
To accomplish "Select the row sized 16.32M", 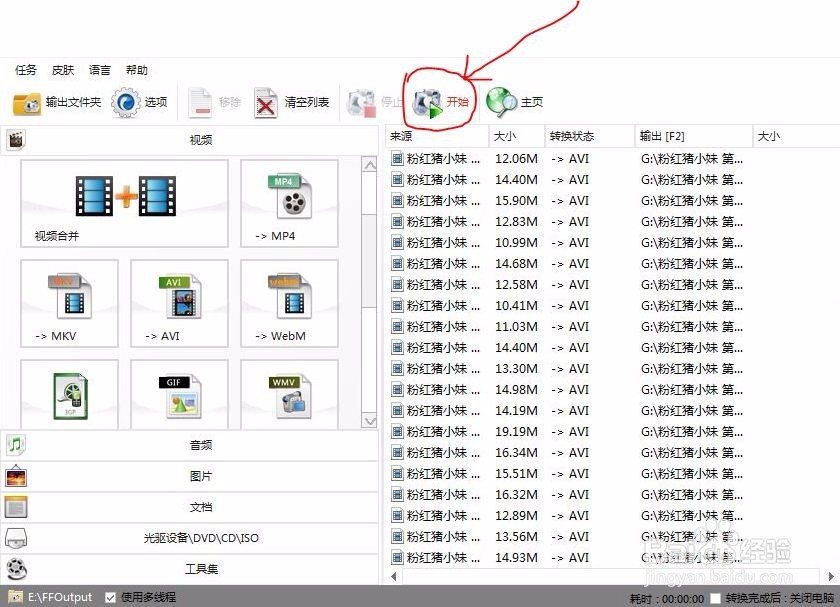I will click(612, 494).
